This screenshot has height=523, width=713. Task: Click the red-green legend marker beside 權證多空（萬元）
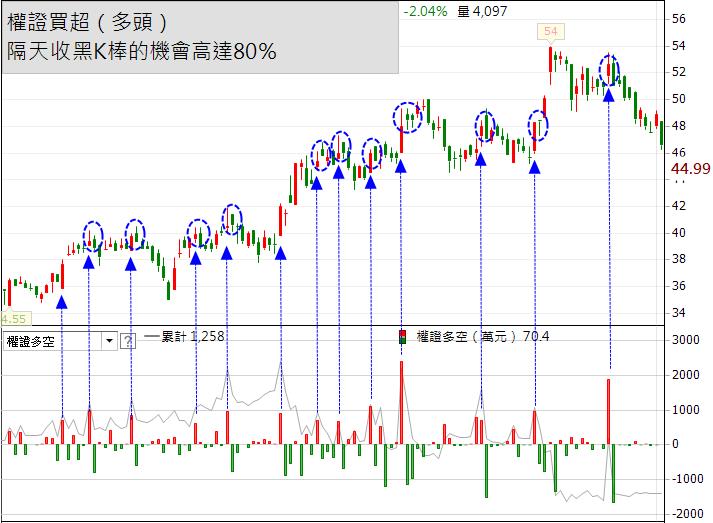(x=402, y=337)
